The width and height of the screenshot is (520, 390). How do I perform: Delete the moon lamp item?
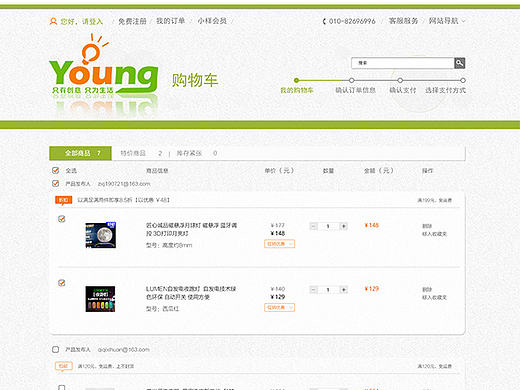[427, 226]
